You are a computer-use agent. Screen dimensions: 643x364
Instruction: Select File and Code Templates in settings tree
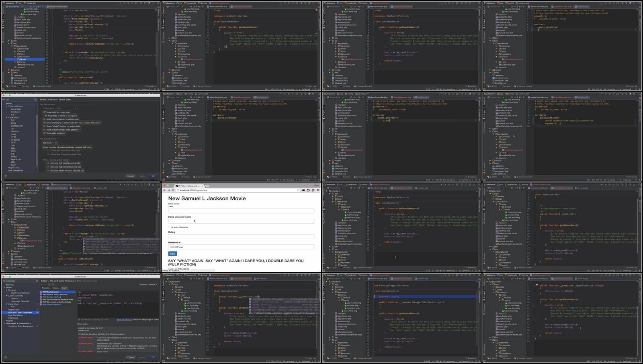[20, 312]
